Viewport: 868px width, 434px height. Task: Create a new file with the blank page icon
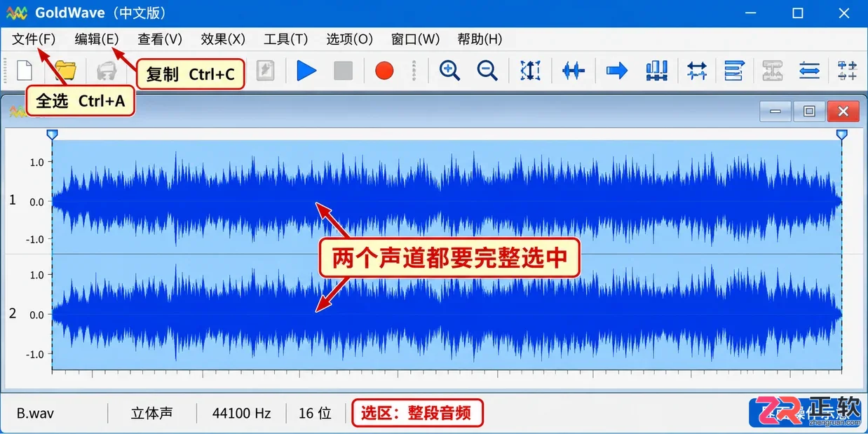[25, 70]
